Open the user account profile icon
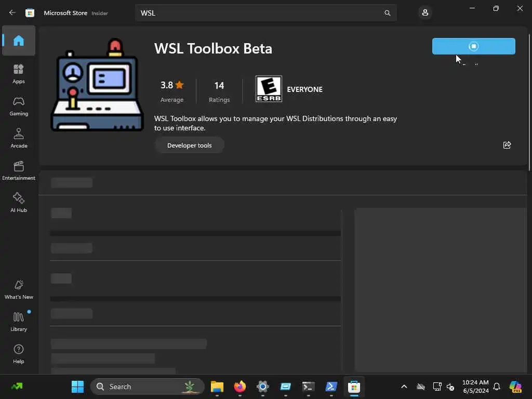 pyautogui.click(x=425, y=13)
